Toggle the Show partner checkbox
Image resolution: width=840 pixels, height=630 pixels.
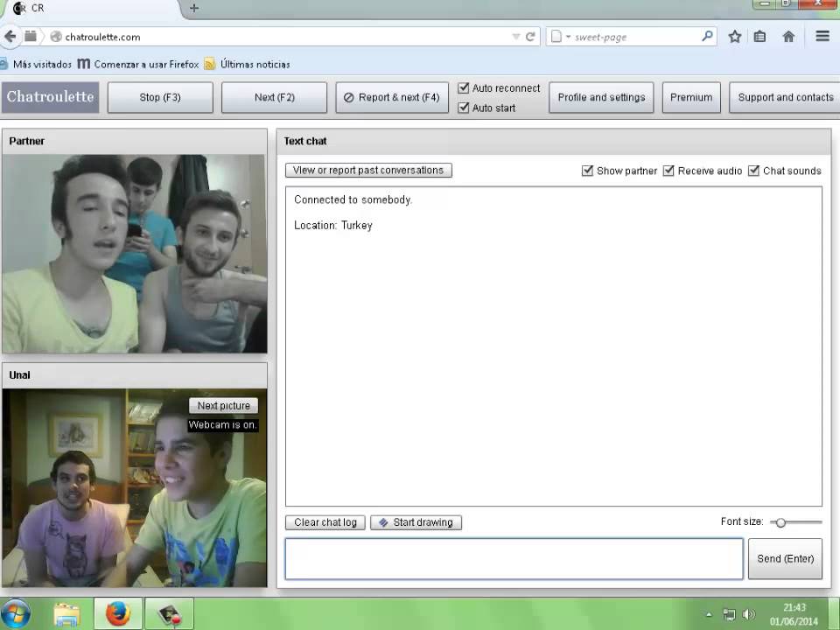(587, 171)
